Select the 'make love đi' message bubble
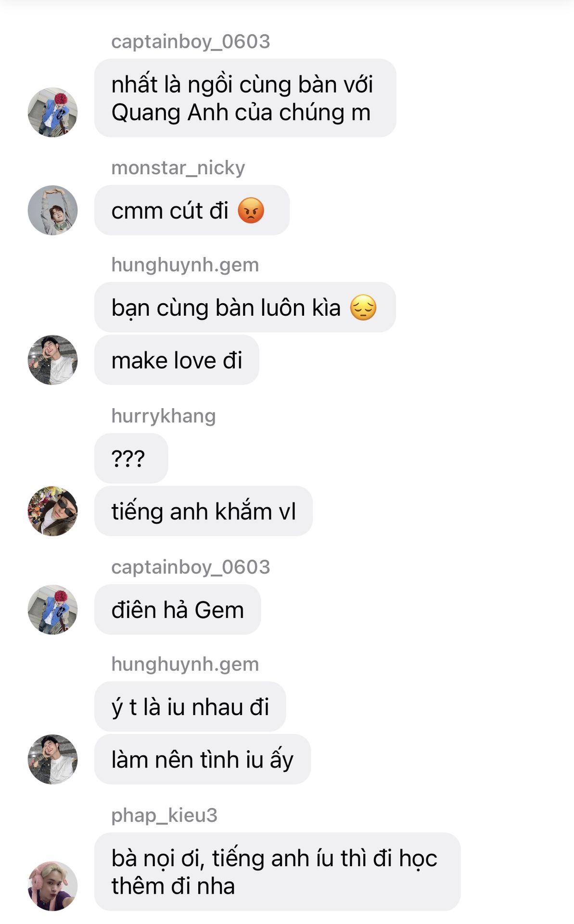 (177, 360)
